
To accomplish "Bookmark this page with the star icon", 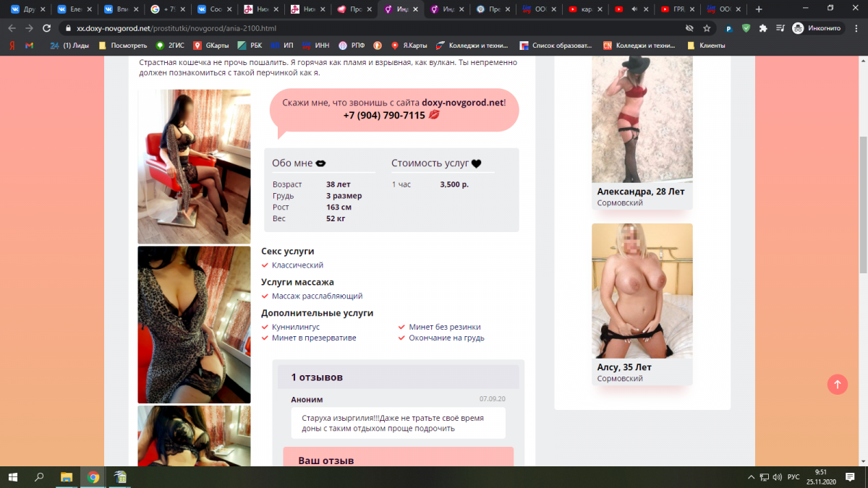I will (707, 28).
